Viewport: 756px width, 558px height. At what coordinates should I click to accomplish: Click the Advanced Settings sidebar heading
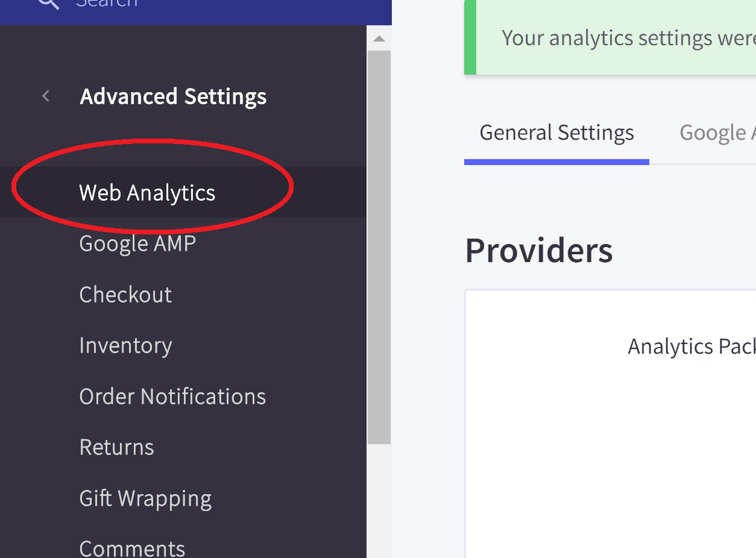[173, 96]
